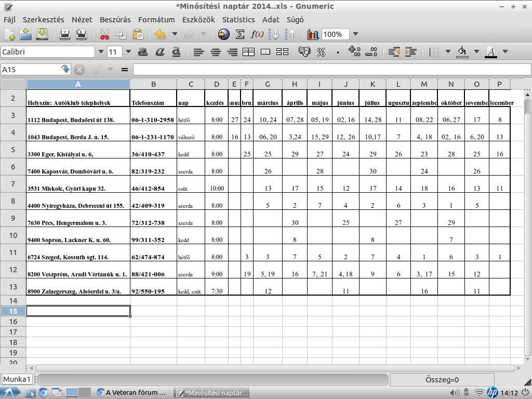The height and width of the screenshot is (399, 532).
Task: Open the function wizard f(x) icon
Action: [257, 35]
